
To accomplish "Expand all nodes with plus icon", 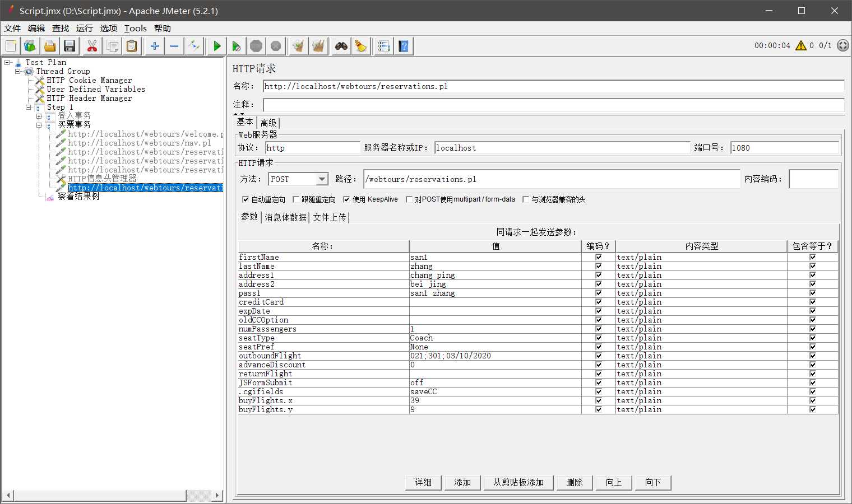I will (x=155, y=46).
